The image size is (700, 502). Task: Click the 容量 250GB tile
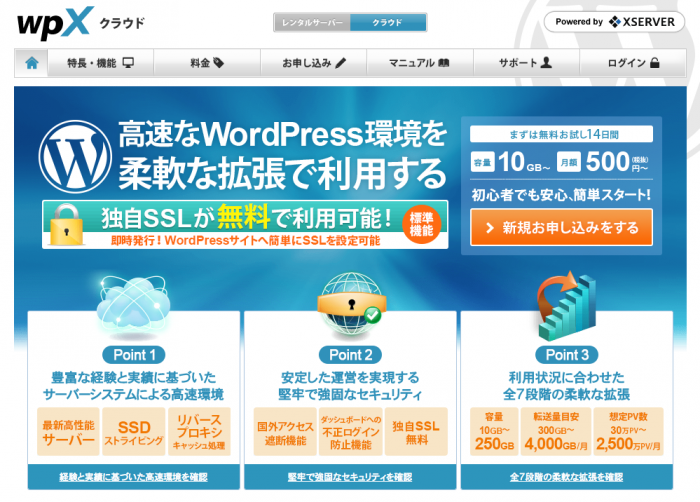point(494,431)
